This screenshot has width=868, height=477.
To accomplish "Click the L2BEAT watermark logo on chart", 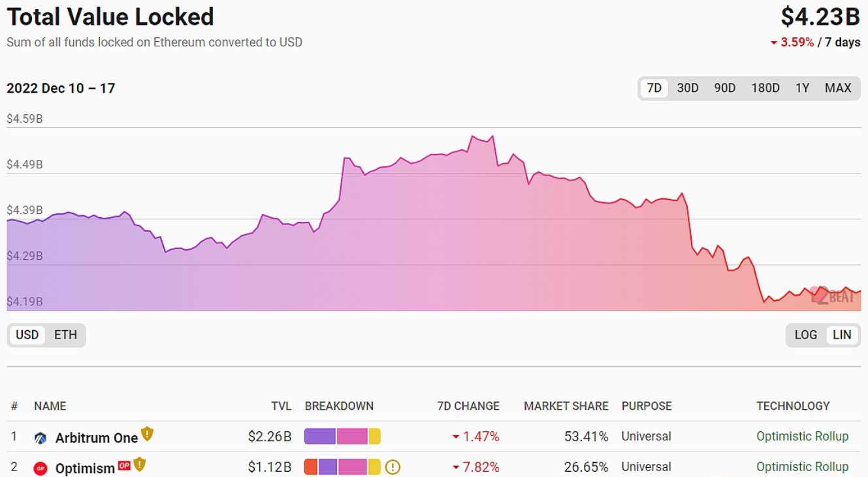I will [831, 296].
